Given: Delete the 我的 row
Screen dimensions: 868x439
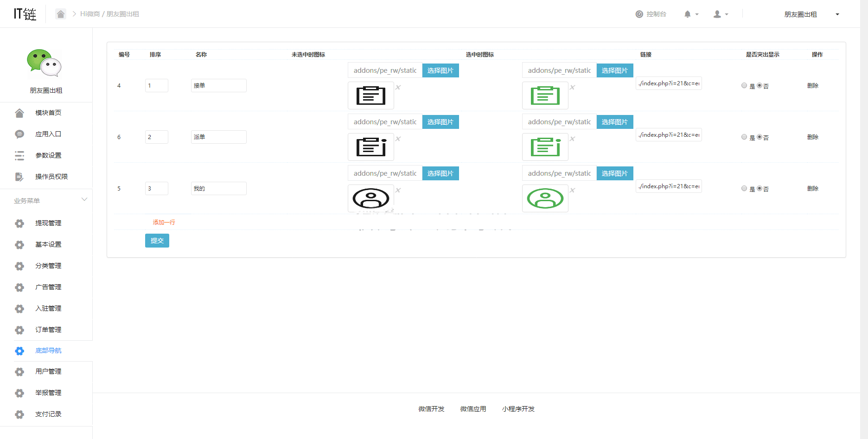Looking at the screenshot, I should 813,189.
